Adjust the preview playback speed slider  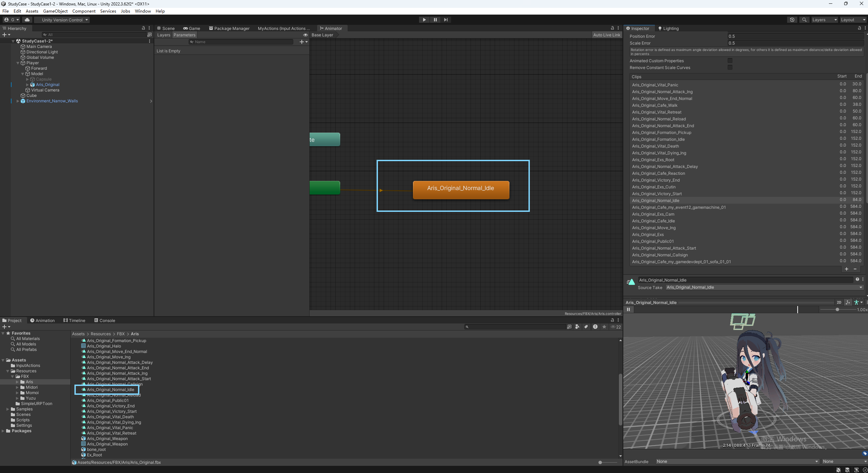(837, 309)
